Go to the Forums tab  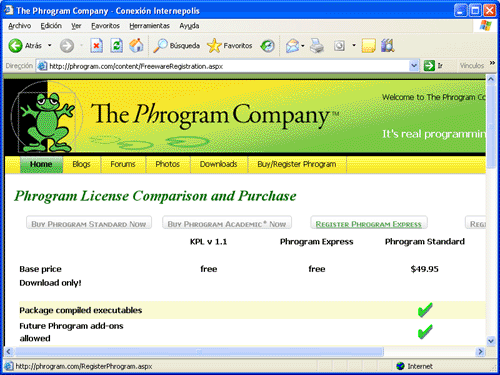point(123,164)
